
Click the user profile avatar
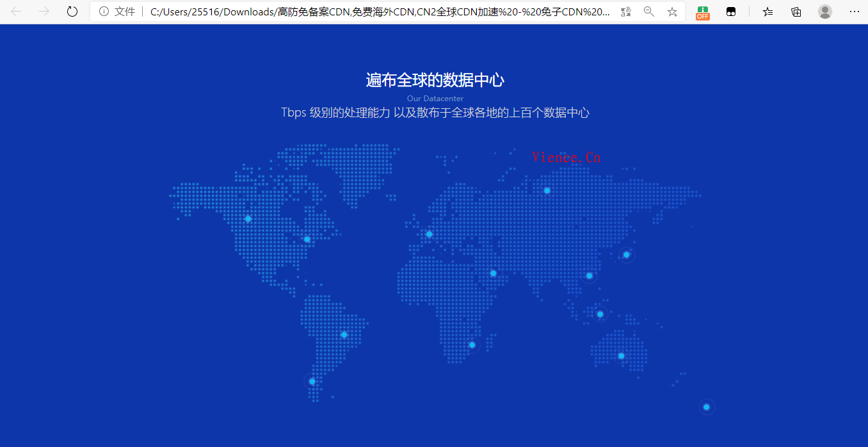pyautogui.click(x=825, y=12)
